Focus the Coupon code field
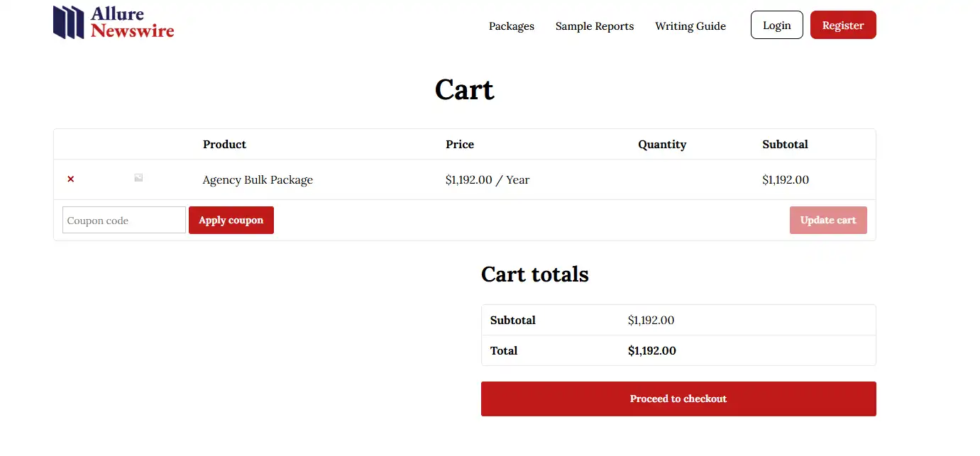 (x=124, y=220)
